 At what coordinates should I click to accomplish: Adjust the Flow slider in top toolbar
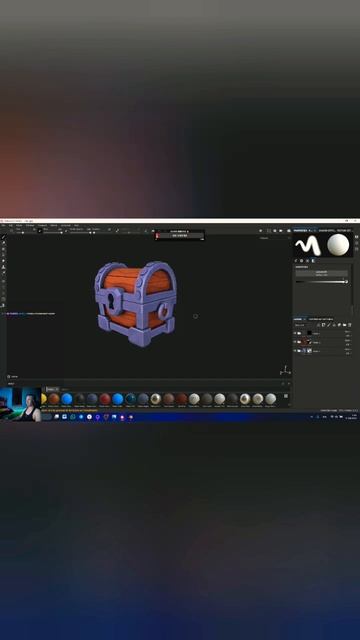[x=52, y=233]
